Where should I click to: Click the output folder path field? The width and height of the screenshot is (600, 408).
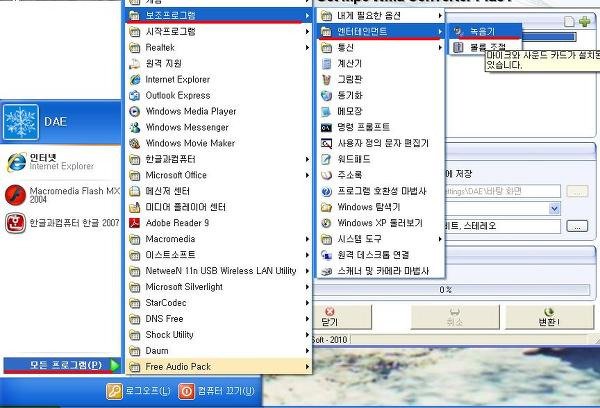tap(502, 191)
